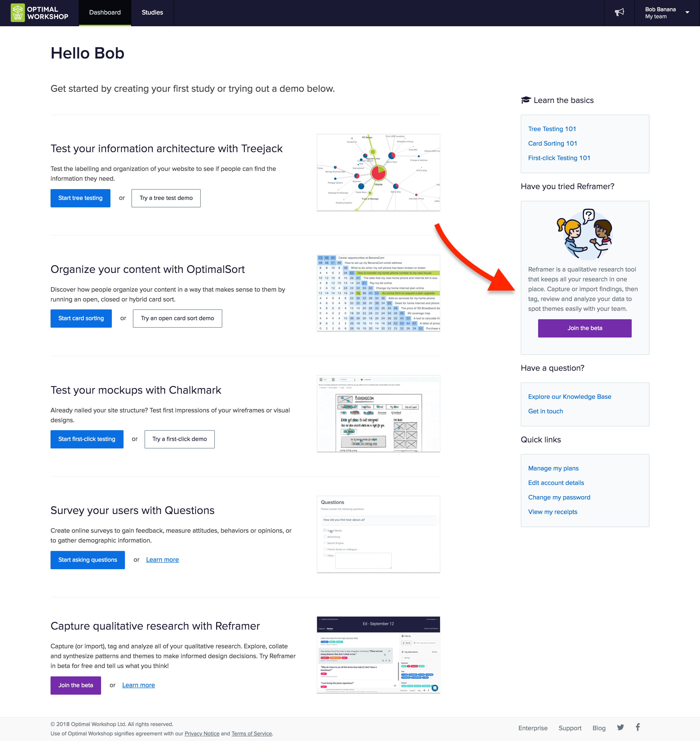This screenshot has height=741, width=700.
Task: Select the Dashboard tab
Action: coord(105,13)
